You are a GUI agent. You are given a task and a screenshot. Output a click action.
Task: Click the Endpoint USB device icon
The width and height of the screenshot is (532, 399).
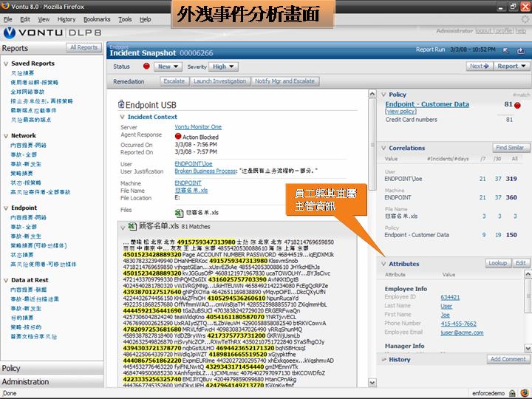coord(121,104)
